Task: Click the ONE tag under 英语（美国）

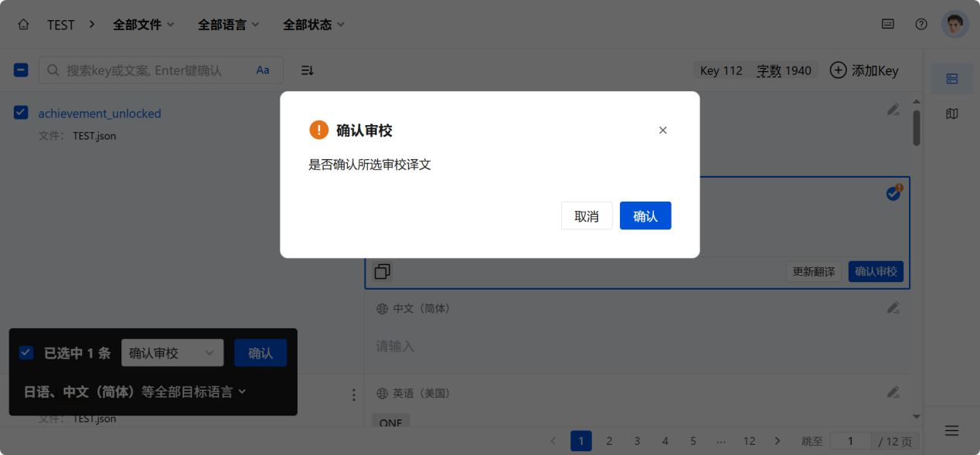Action: click(x=390, y=422)
